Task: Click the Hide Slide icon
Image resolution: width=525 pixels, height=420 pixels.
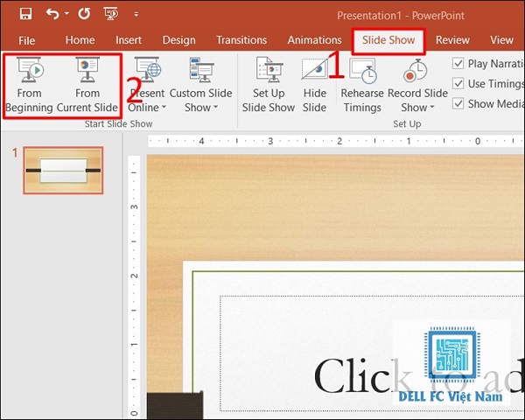Action: [x=314, y=70]
